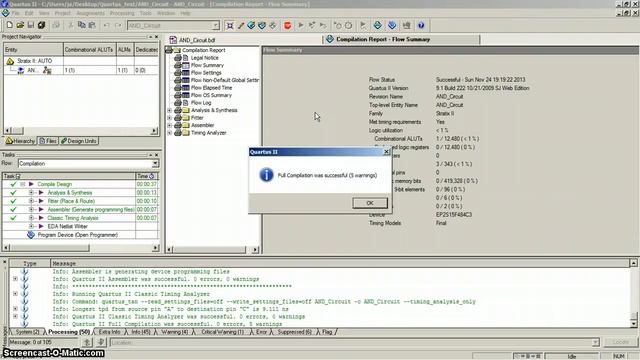Switch to the Critical Warning (1) messages tab
640x360 pixels.
coord(222,332)
